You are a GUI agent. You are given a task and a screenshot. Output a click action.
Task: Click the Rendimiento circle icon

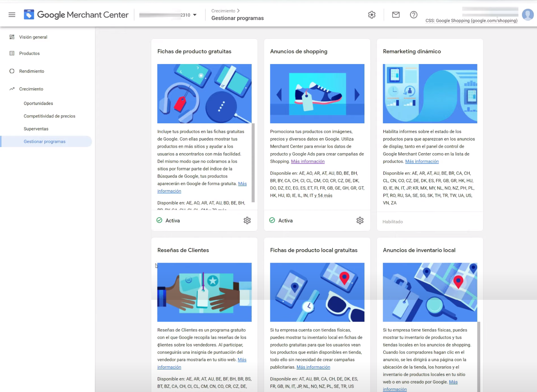12,71
